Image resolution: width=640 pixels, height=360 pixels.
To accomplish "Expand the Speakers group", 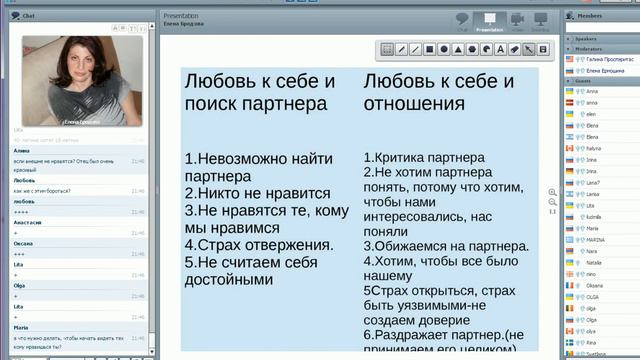I will click(x=568, y=39).
